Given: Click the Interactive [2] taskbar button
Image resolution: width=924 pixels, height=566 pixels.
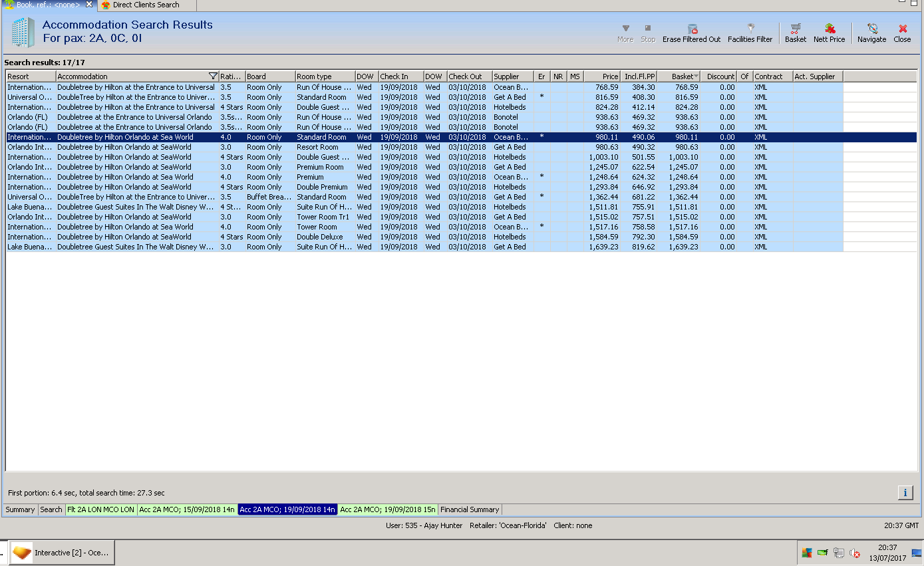Looking at the screenshot, I should 61,553.
